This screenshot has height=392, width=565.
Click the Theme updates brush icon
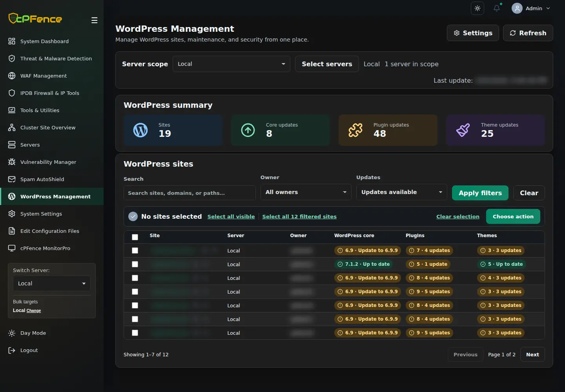click(463, 130)
